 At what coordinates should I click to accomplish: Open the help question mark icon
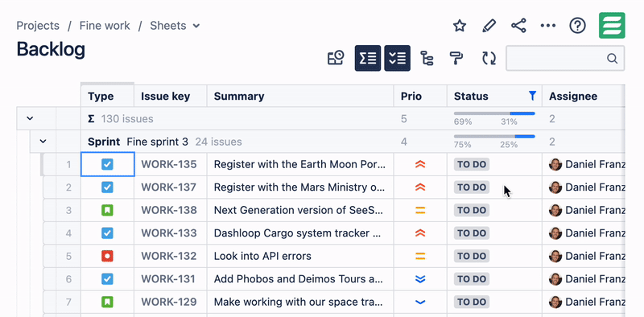577,26
